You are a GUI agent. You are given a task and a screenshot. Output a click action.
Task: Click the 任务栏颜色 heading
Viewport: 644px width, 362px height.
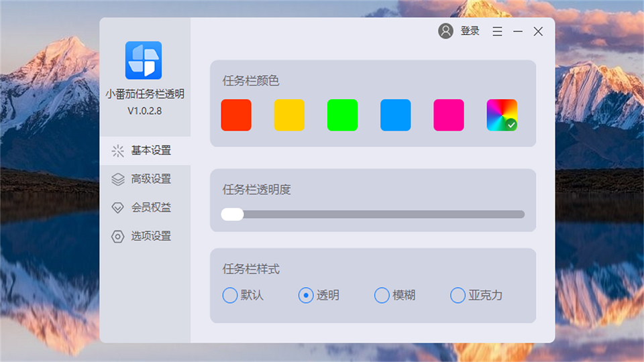coord(250,81)
